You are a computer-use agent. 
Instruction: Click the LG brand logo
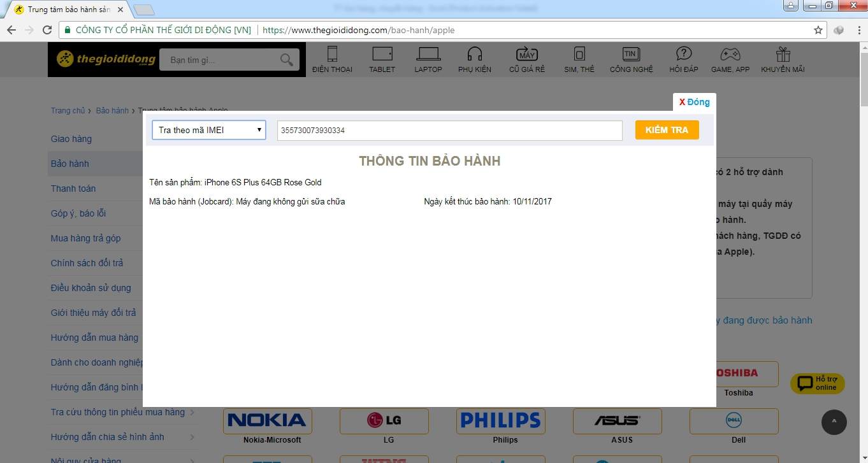click(384, 421)
